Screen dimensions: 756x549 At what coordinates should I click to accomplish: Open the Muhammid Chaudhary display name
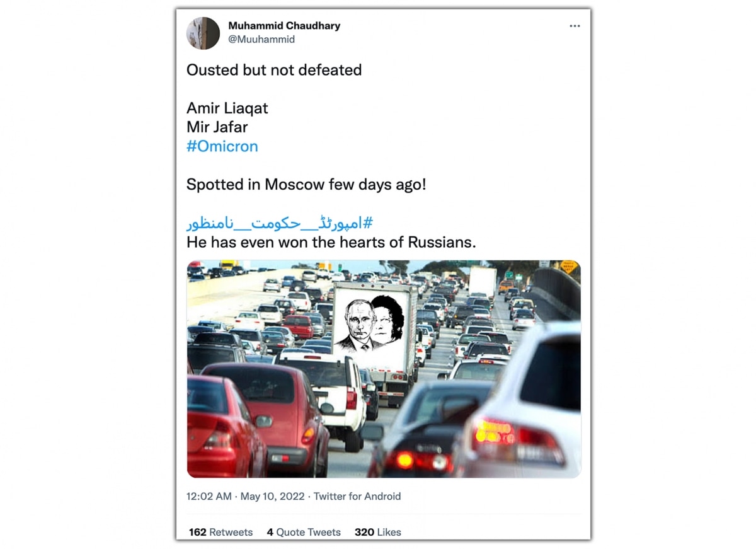tap(284, 26)
